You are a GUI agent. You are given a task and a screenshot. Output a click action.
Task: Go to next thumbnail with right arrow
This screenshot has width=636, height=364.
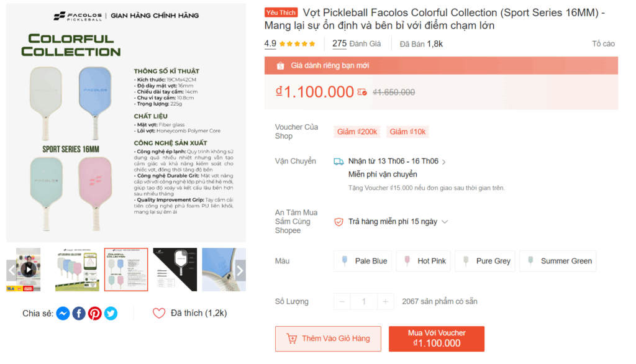pos(240,270)
